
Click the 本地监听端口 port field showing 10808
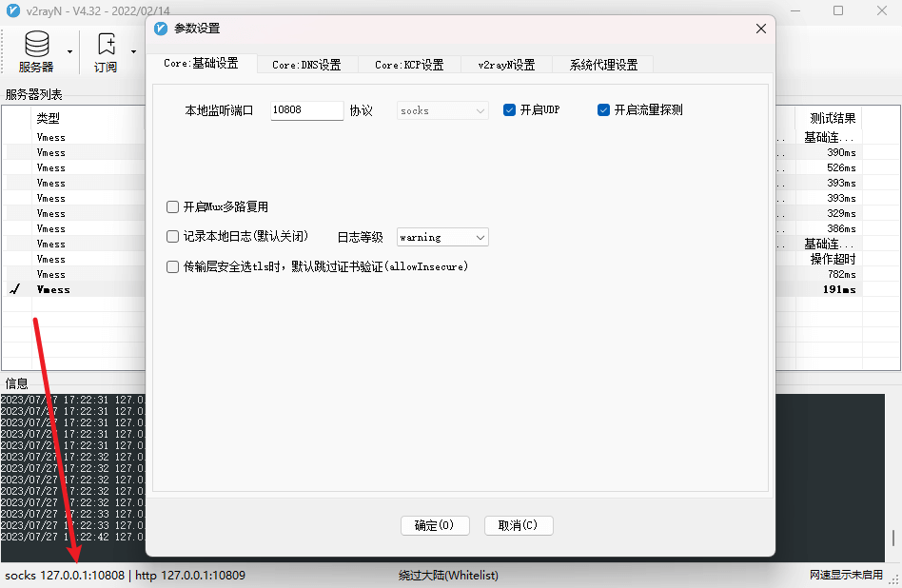[x=305, y=110]
